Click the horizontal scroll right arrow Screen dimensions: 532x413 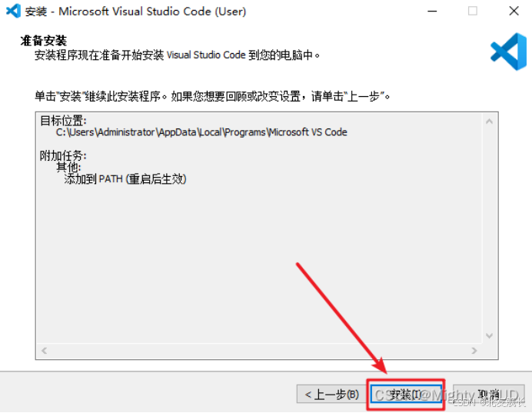pyautogui.click(x=474, y=351)
